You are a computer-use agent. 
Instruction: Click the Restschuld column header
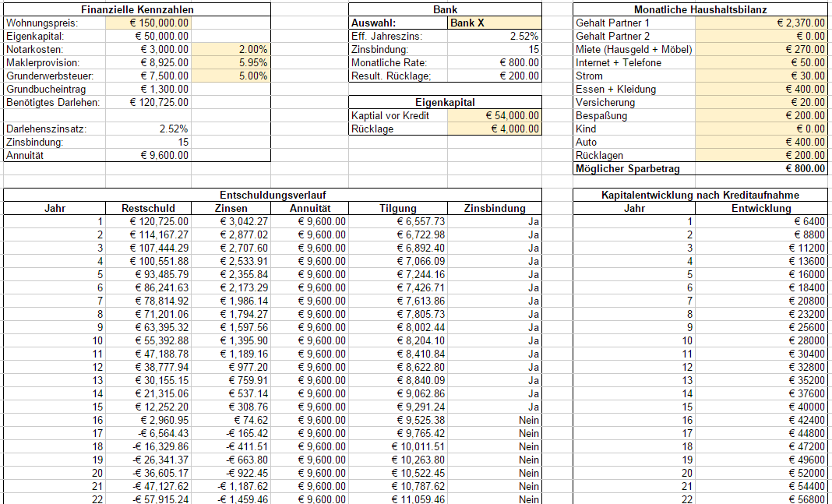coord(148,208)
